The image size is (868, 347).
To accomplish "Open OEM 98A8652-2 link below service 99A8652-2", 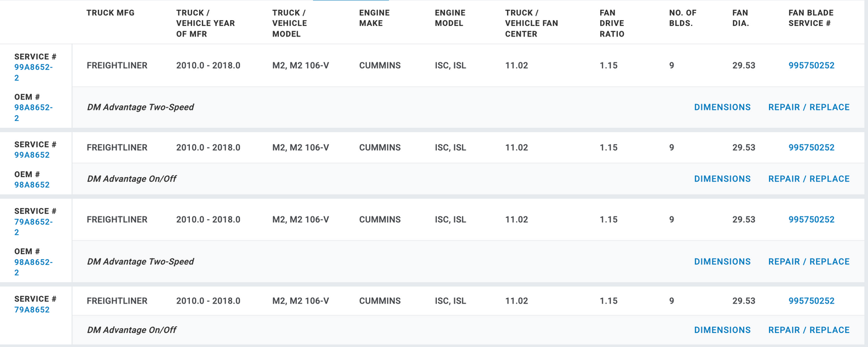I will pos(34,108).
